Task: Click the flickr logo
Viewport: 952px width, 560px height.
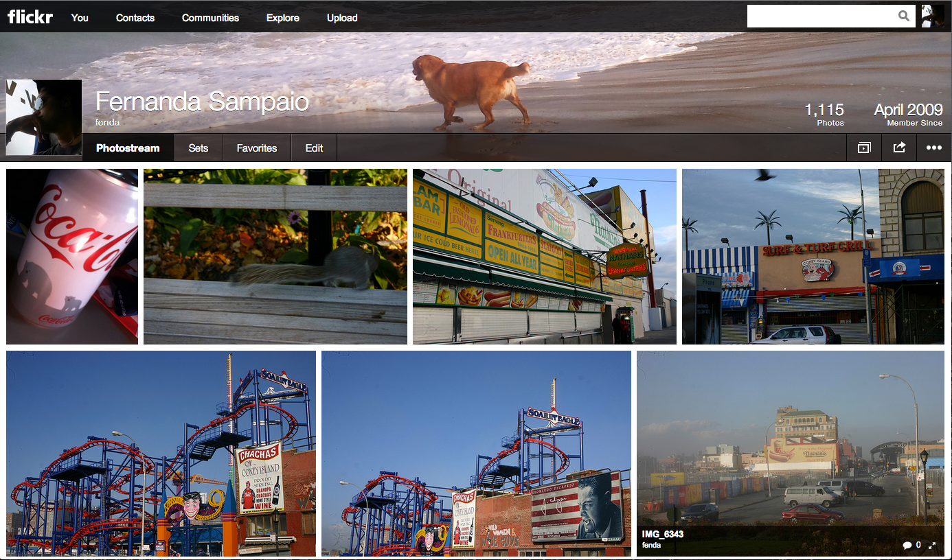Action: coord(30,16)
